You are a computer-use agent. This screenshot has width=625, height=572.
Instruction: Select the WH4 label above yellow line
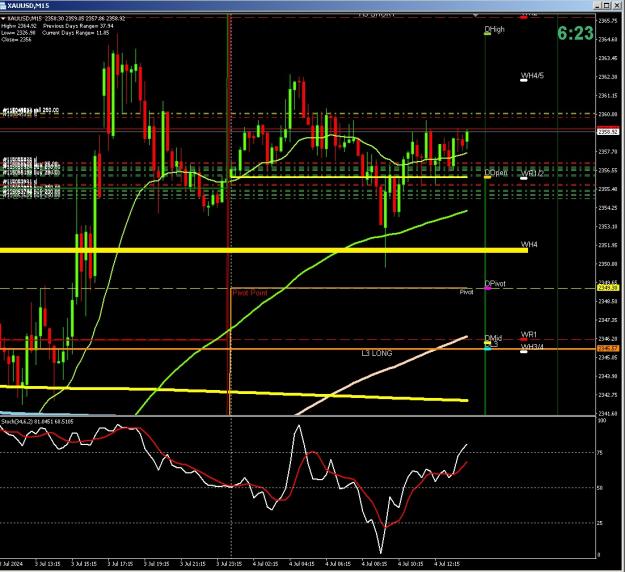point(529,244)
